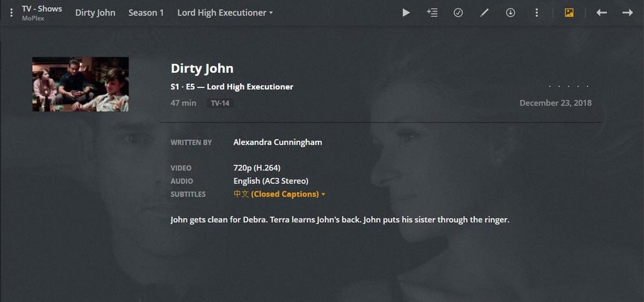Image resolution: width=644 pixels, height=302 pixels.
Task: Navigate to Dirty John breadcrumb
Action: [95, 12]
